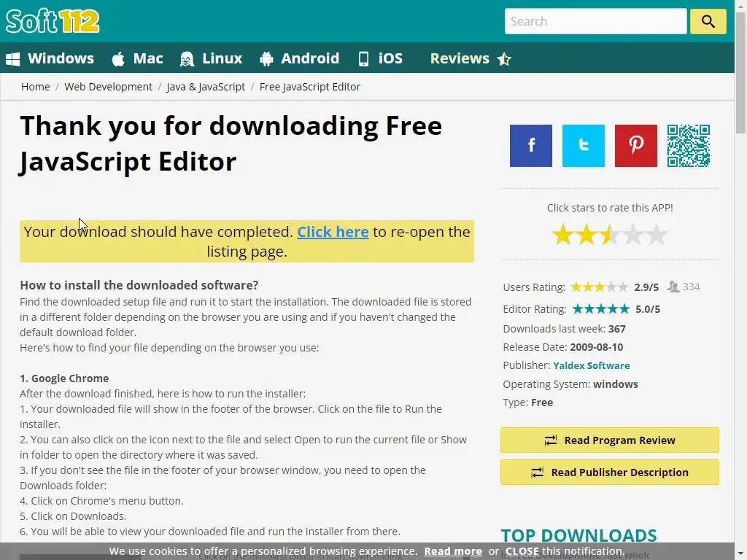Close the cookie notification

[522, 551]
